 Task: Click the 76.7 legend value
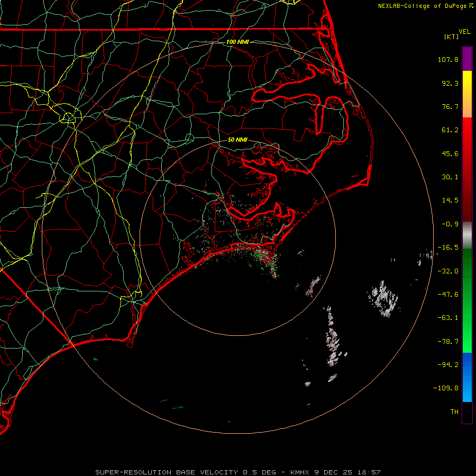[450, 106]
